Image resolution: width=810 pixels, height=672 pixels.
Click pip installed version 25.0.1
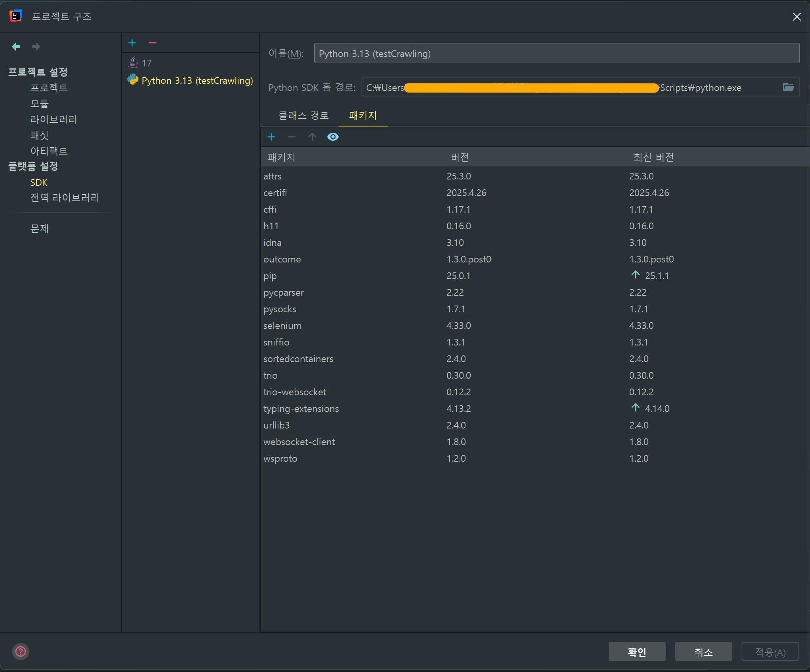coord(459,276)
